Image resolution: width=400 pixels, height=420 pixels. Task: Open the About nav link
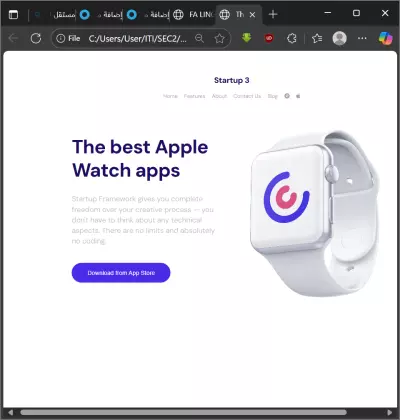pos(219,96)
